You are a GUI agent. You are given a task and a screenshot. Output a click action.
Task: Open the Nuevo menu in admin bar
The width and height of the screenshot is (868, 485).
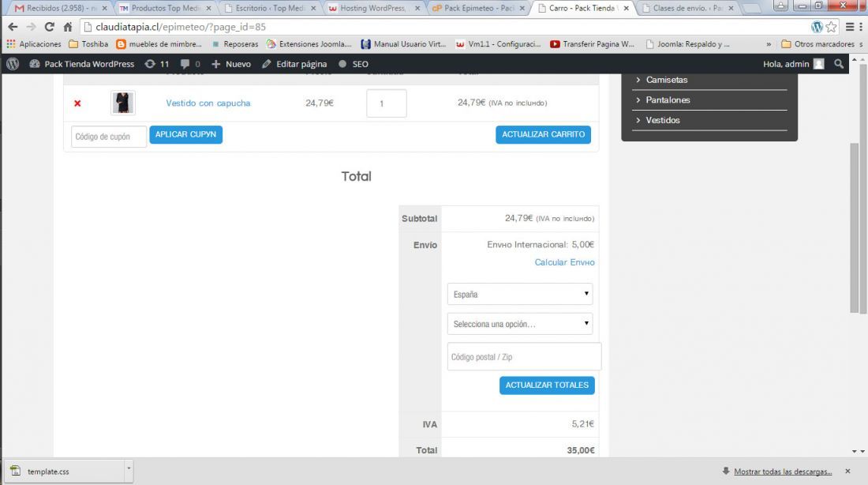231,64
